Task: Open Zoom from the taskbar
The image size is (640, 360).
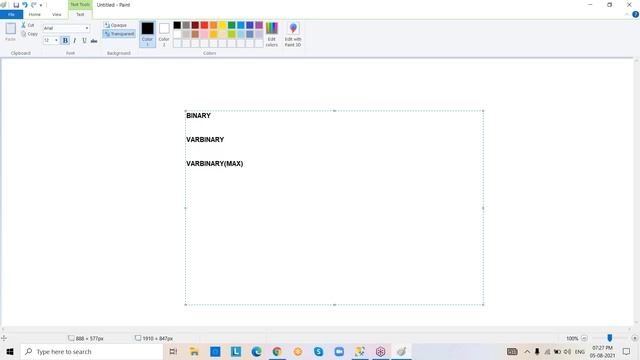Action: [339, 351]
